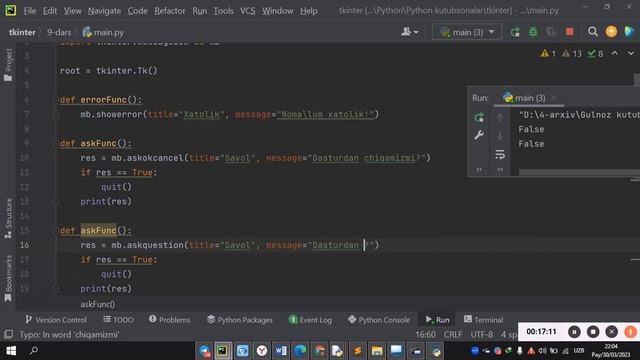Open the Navigate menu

104,11
